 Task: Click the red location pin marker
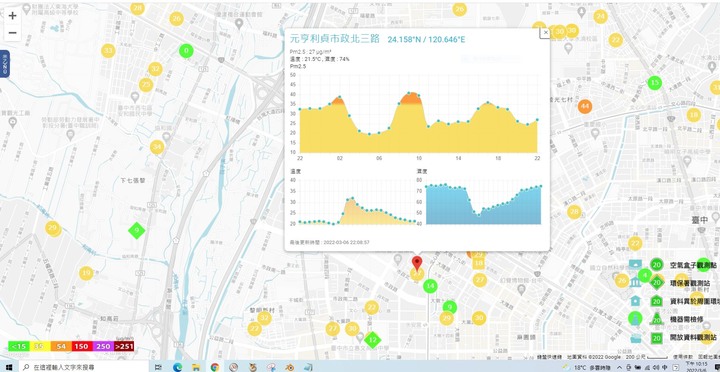[x=416, y=263]
